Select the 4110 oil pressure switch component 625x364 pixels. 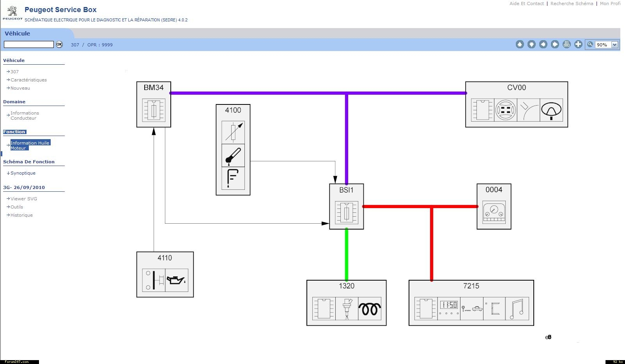coord(165,274)
